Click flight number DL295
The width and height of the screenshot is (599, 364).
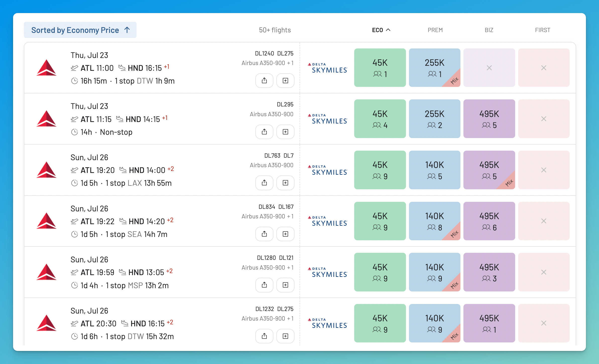[285, 104]
